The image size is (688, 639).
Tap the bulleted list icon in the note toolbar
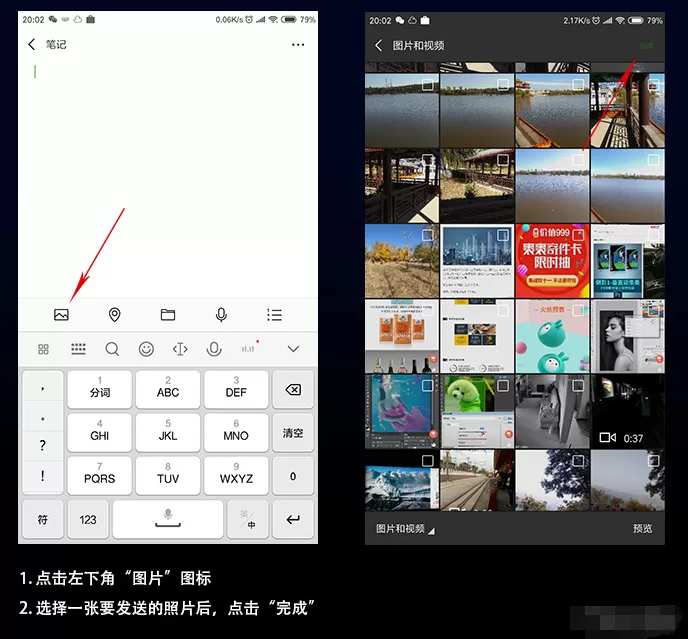[275, 315]
